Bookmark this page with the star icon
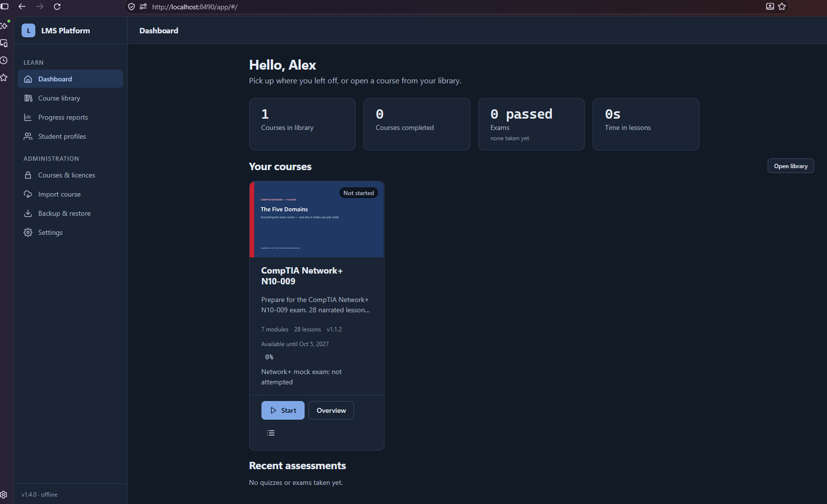The image size is (827, 504). coord(782,6)
